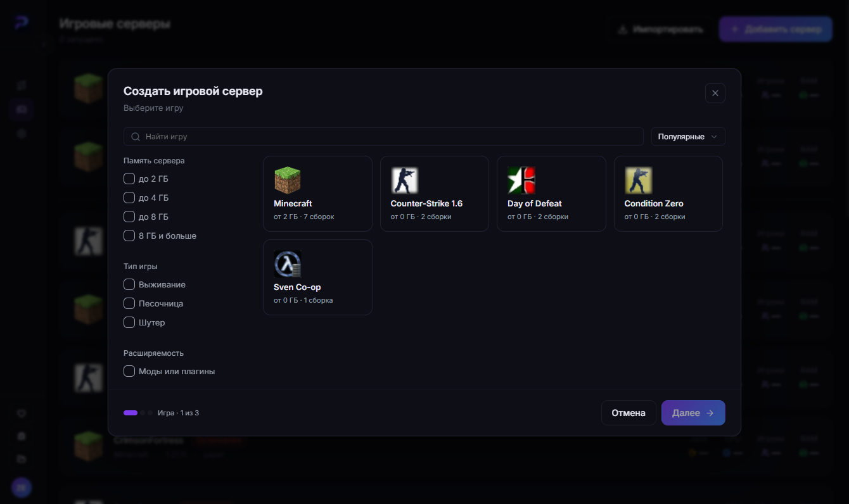Viewport: 849px width, 504px height.
Task: Click the Тип игры section label
Action: [x=141, y=267]
